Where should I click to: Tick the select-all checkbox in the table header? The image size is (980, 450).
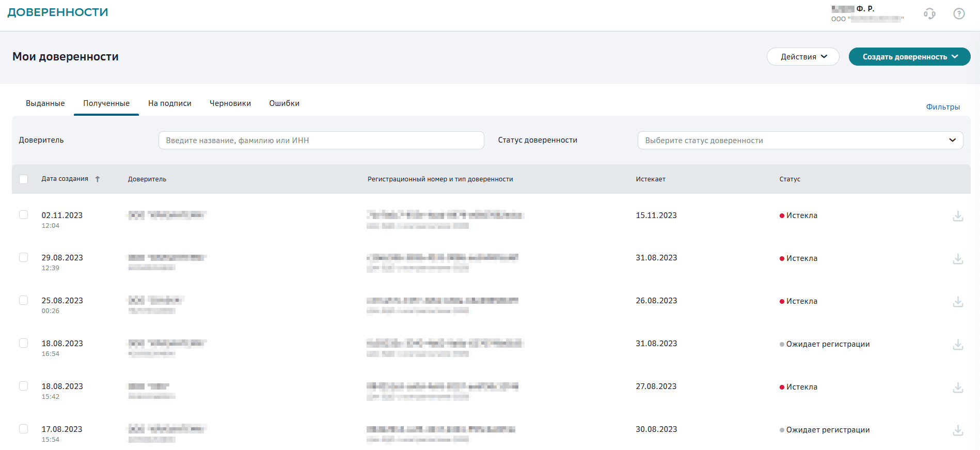(x=23, y=179)
